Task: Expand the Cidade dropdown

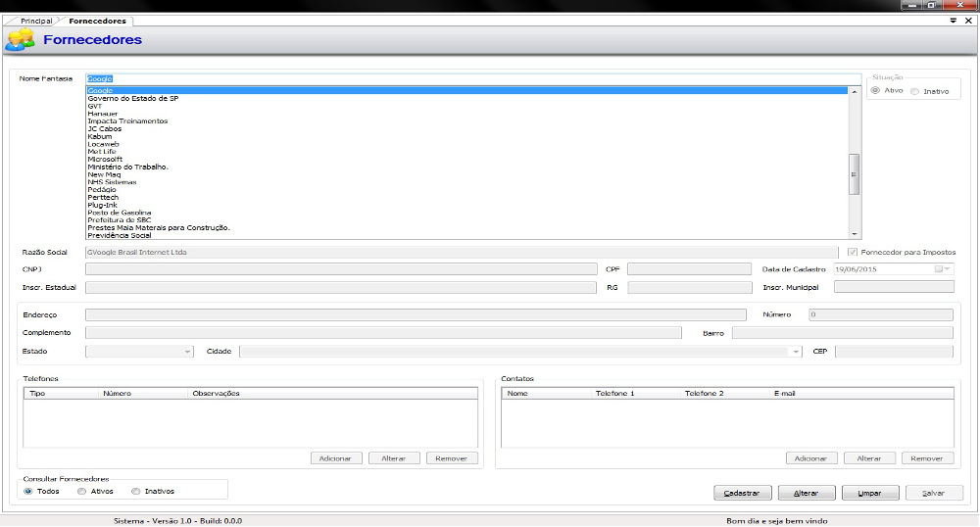Action: pyautogui.click(x=796, y=351)
